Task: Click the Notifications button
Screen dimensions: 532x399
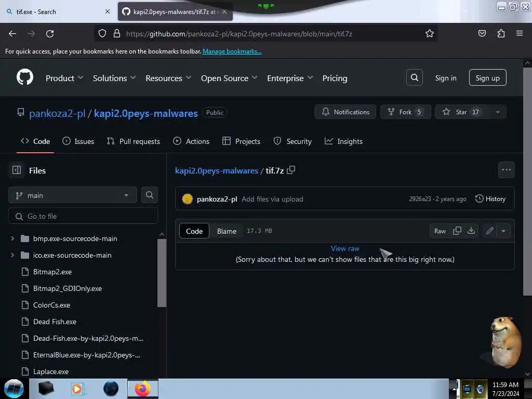Action: 345,112
